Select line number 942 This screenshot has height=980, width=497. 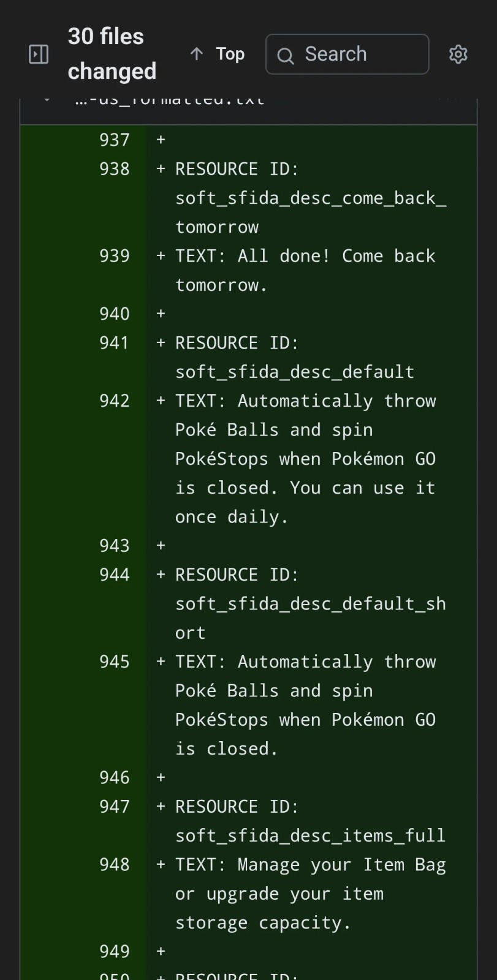click(115, 401)
